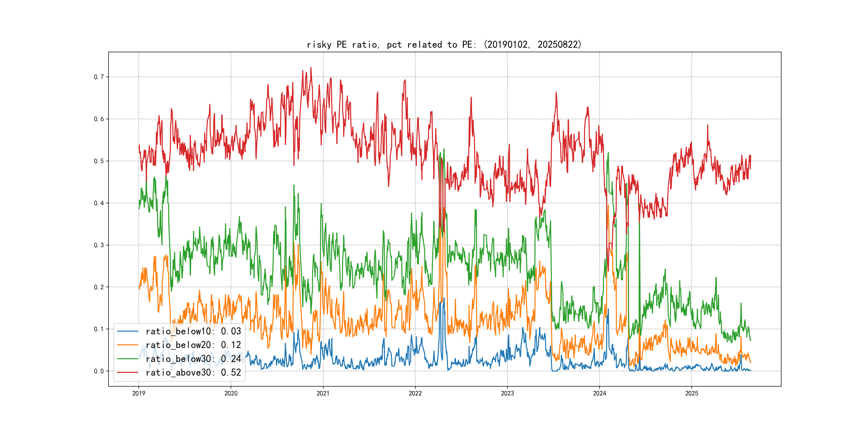
Task: Select the 'ratio_below30: 0.24' legend label
Action: click(x=193, y=359)
